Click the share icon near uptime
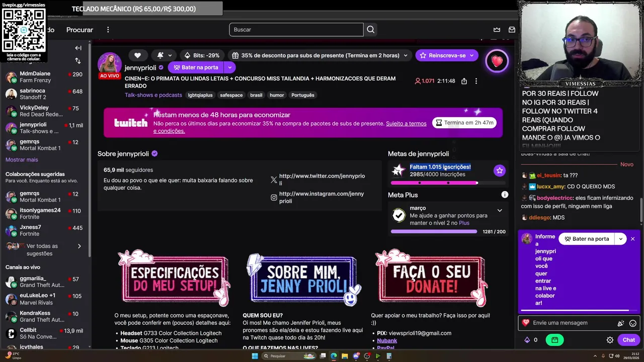The height and width of the screenshot is (362, 644). click(x=464, y=81)
